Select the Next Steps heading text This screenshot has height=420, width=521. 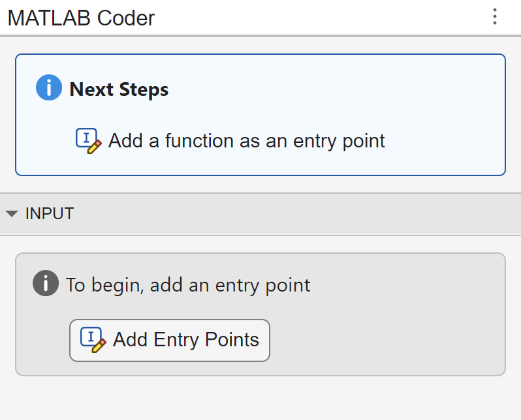point(119,89)
